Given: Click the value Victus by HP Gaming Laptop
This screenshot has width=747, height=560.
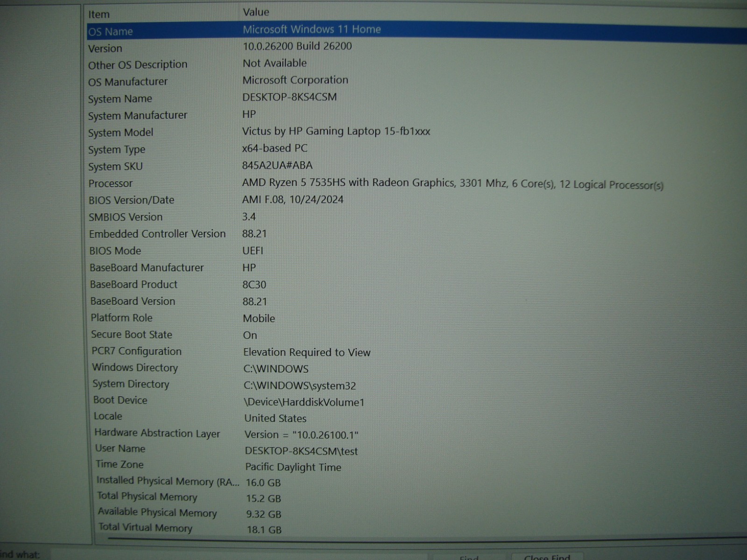Looking at the screenshot, I should (x=336, y=131).
